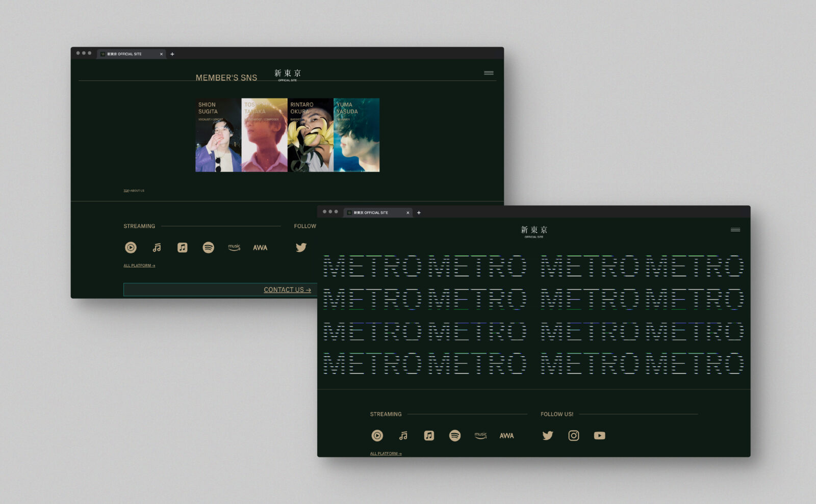Image resolution: width=816 pixels, height=504 pixels.
Task: Open Spotify icon in front window
Action: 455,436
